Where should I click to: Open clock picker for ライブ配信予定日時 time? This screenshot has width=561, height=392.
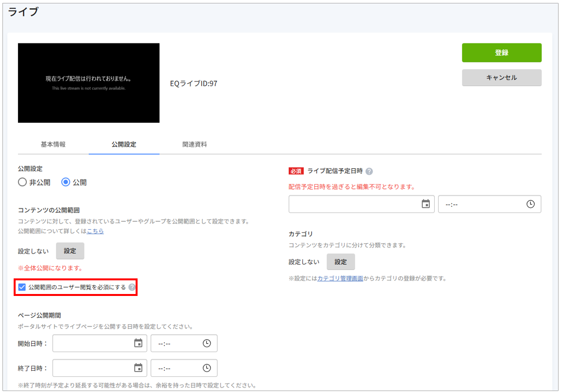(530, 204)
